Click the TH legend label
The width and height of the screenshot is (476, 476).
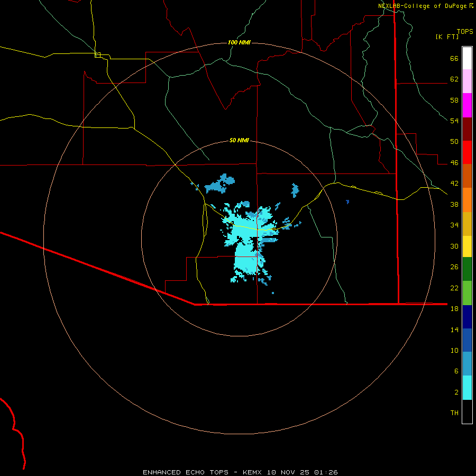pyautogui.click(x=454, y=413)
